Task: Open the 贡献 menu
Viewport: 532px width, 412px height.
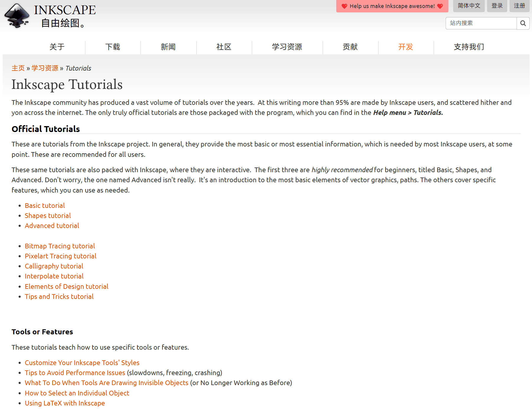Action: pos(350,47)
